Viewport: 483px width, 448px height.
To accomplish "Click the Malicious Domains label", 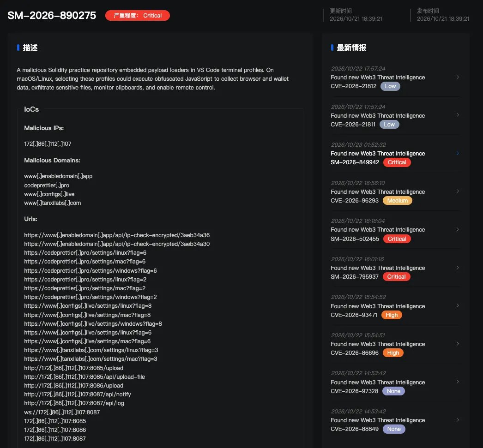I will [x=52, y=160].
